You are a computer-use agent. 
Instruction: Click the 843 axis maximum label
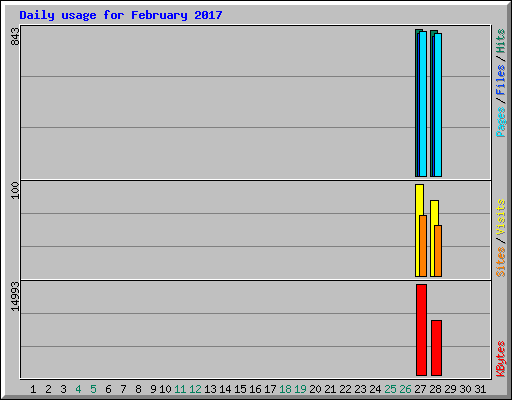[x=15, y=37]
